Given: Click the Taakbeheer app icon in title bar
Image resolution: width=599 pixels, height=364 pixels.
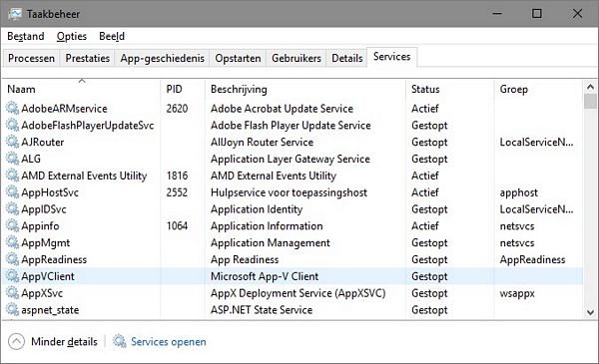Looking at the screenshot, I should click(15, 14).
